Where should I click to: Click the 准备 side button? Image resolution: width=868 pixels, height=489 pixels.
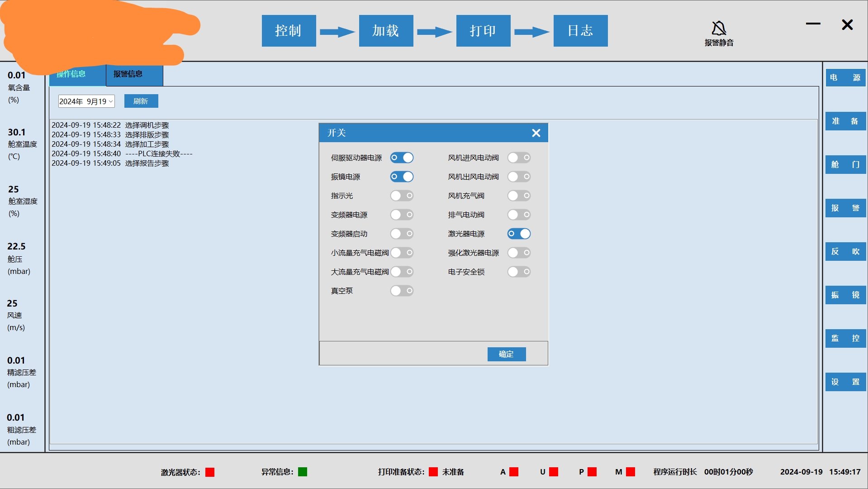[845, 121]
